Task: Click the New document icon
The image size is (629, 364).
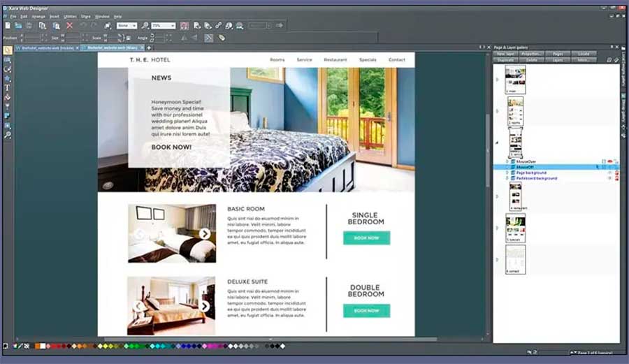Action: tap(7, 25)
